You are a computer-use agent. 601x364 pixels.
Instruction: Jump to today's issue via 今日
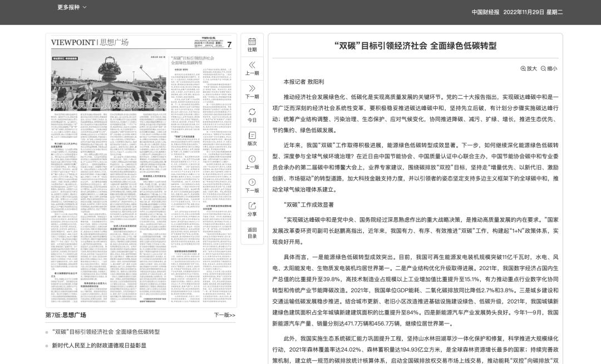click(x=252, y=115)
